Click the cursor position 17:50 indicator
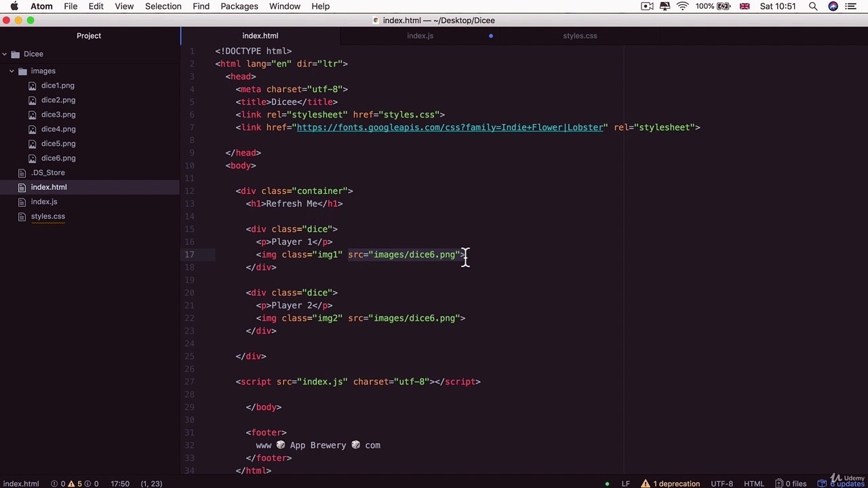 click(x=120, y=484)
